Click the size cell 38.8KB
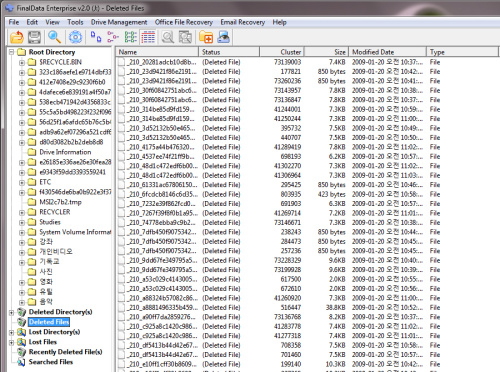The height and width of the screenshot is (372, 500). click(336, 307)
